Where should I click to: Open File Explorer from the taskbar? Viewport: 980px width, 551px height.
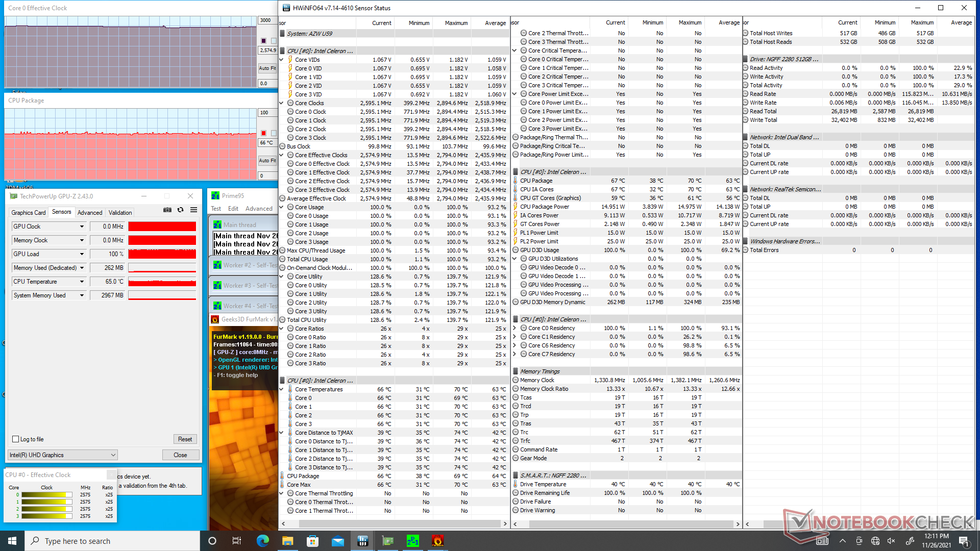[288, 541]
